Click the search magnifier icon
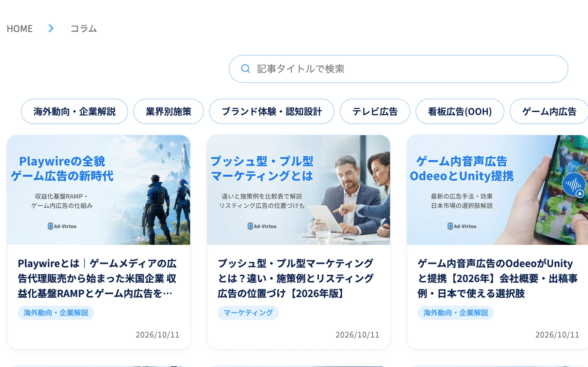The height and width of the screenshot is (367, 588). tap(246, 69)
